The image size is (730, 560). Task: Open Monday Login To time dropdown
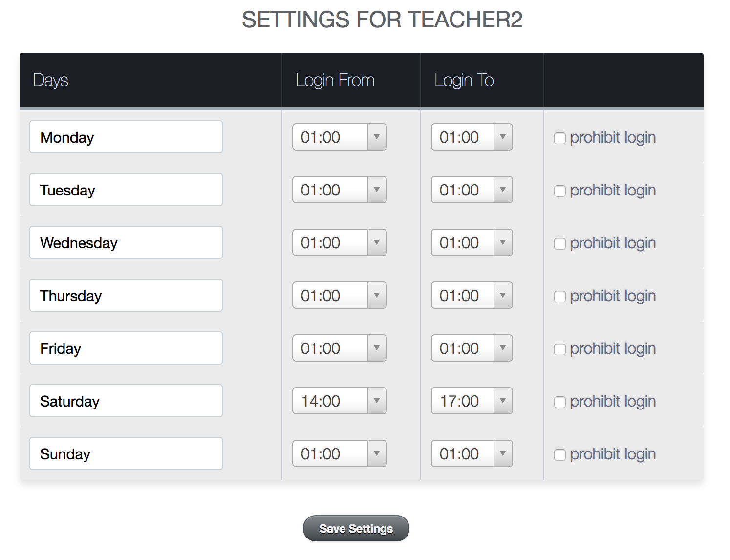click(472, 137)
